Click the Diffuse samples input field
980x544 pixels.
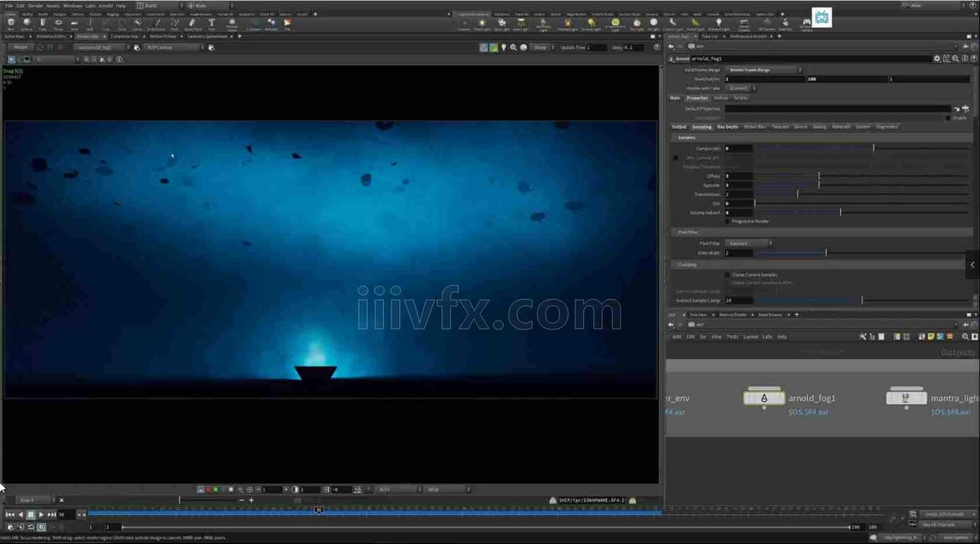738,176
